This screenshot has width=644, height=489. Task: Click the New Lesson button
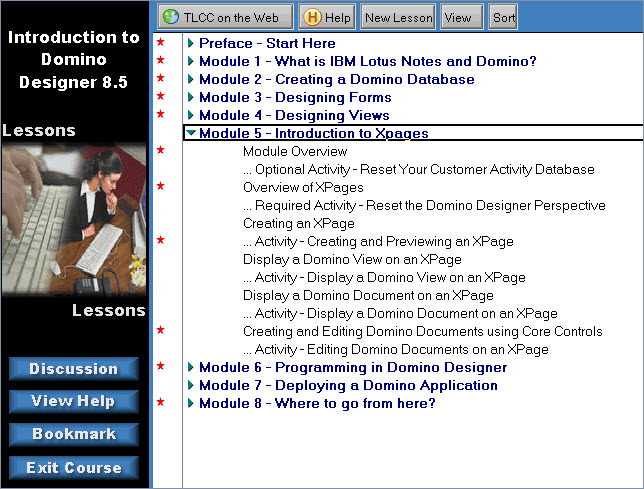(398, 17)
